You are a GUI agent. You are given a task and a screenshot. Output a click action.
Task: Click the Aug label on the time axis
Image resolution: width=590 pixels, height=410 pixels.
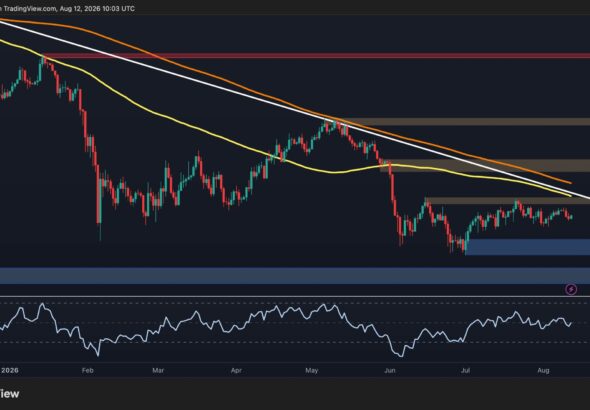pos(543,371)
